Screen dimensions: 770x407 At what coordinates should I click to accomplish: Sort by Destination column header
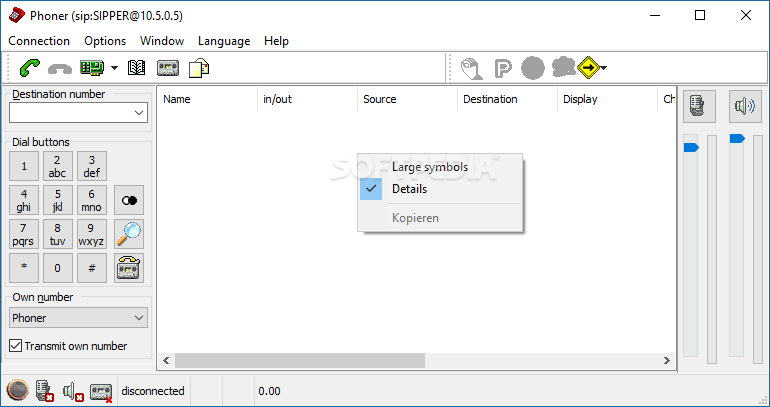pos(507,99)
